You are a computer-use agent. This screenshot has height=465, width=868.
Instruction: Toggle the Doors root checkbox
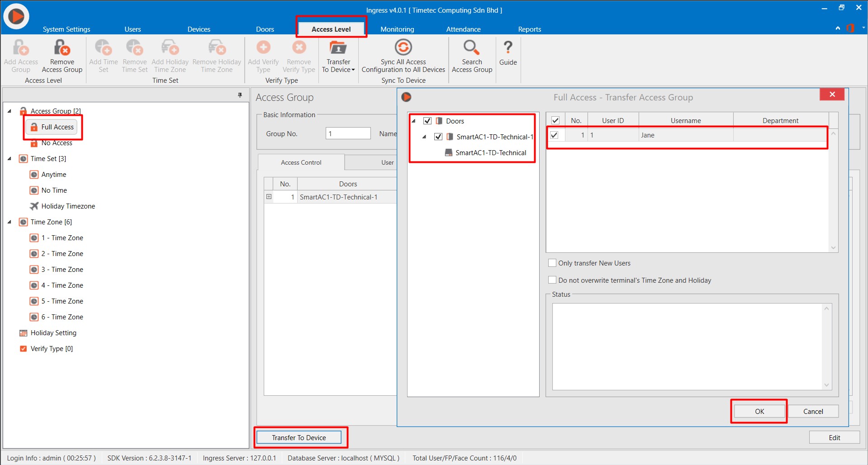point(427,121)
